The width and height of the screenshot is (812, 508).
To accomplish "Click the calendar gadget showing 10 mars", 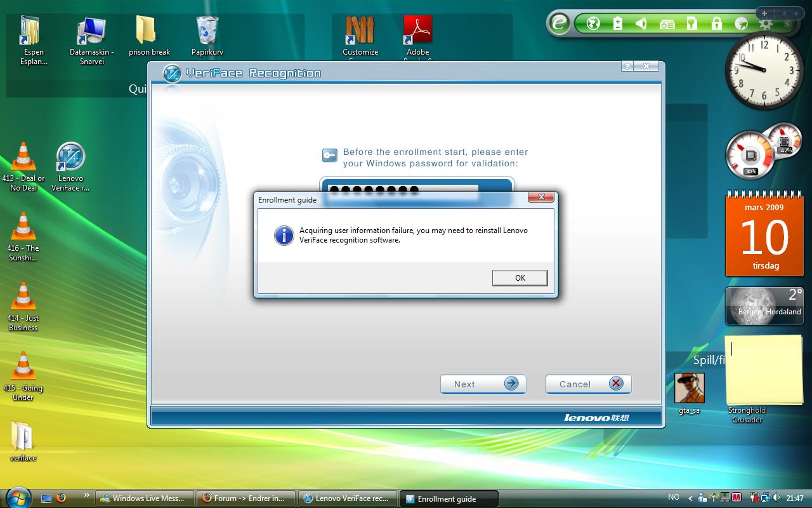I will pos(764,235).
